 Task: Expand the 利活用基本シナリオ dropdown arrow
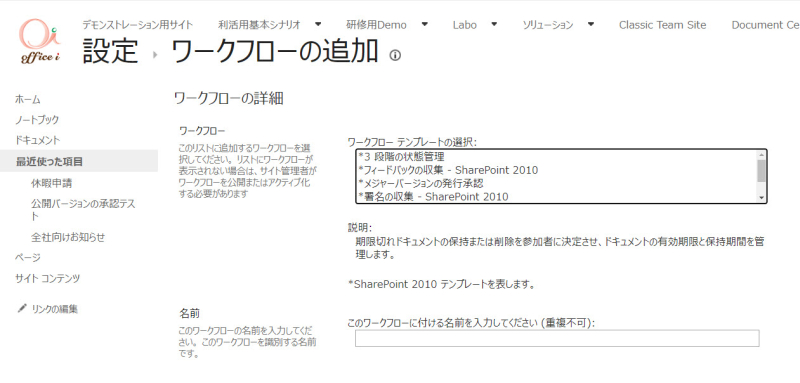tap(318, 24)
